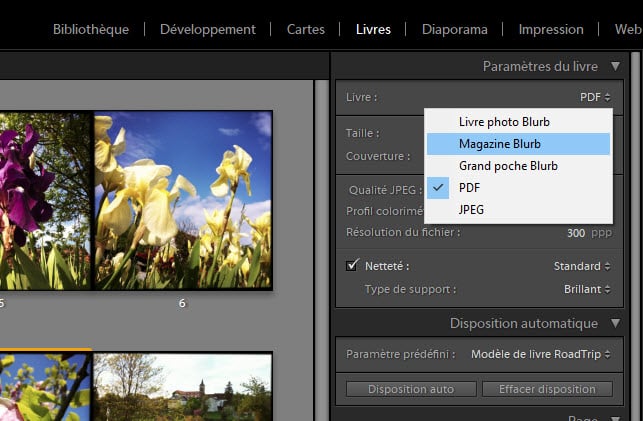The width and height of the screenshot is (643, 421).
Task: Open the Paramètre prédéfini RoadTrip dropdown
Action: click(540, 354)
